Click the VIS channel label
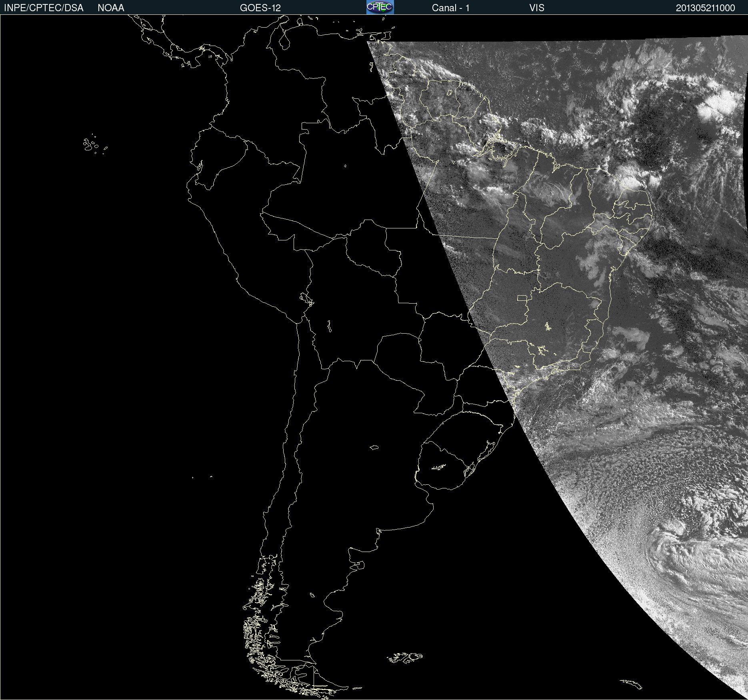 [x=537, y=8]
